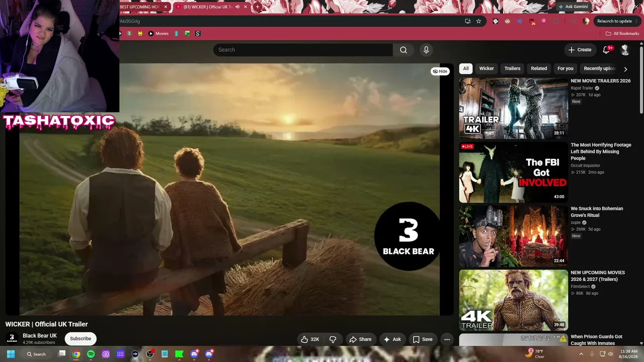
Task: Open the Black Bear UK channel avatar
Action: (12, 338)
